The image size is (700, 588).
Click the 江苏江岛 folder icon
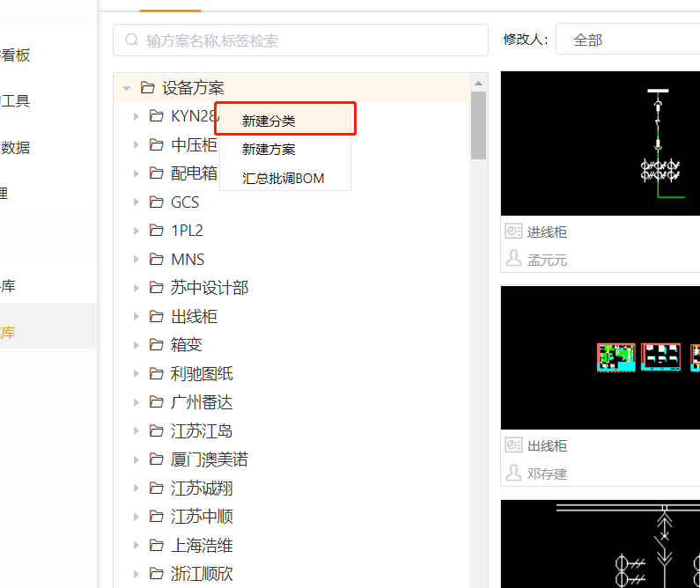click(156, 431)
